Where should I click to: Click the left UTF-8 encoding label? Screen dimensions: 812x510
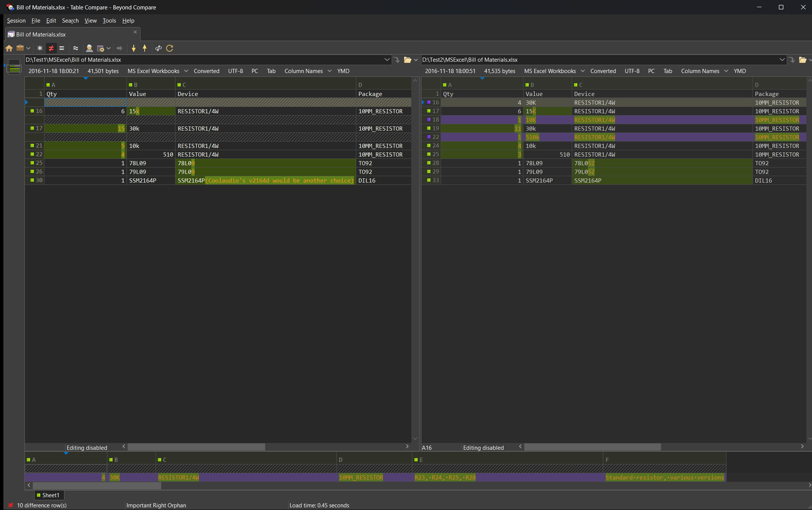[x=235, y=71]
